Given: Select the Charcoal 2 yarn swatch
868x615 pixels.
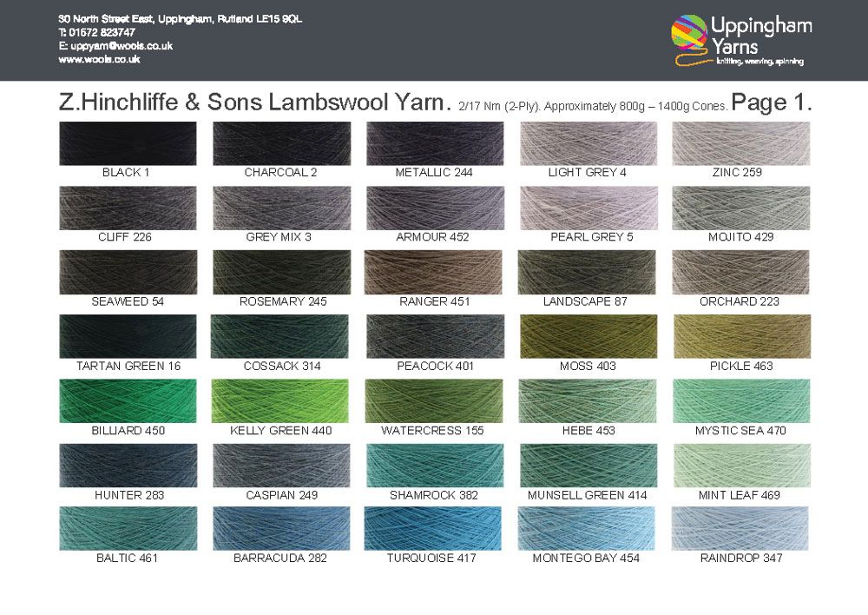Looking at the screenshot, I should point(282,143).
